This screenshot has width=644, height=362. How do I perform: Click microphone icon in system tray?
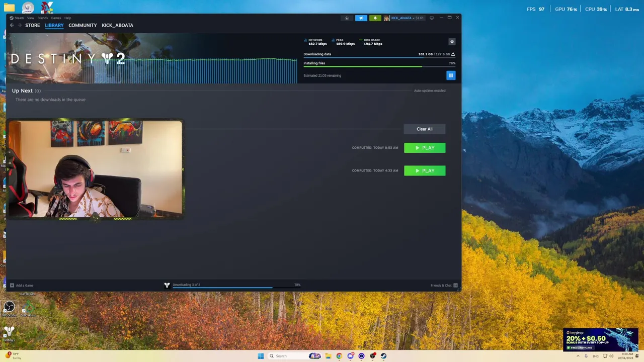[586, 356]
